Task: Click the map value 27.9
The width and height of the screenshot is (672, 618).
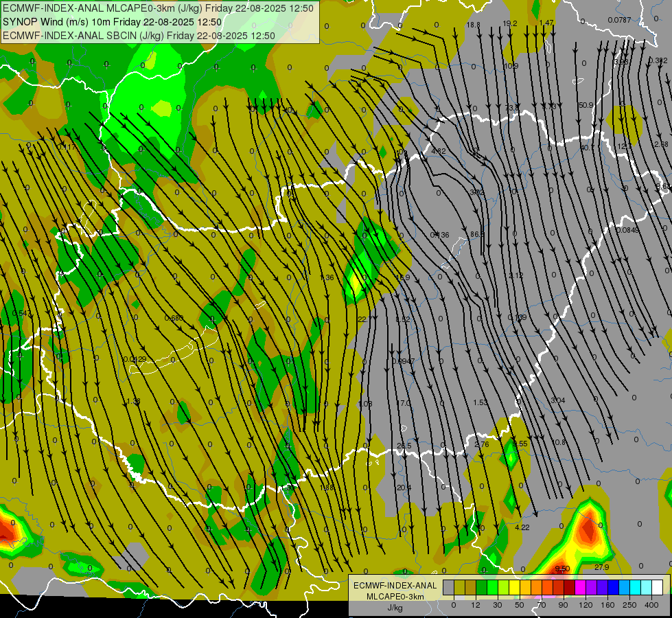Action: [x=602, y=567]
